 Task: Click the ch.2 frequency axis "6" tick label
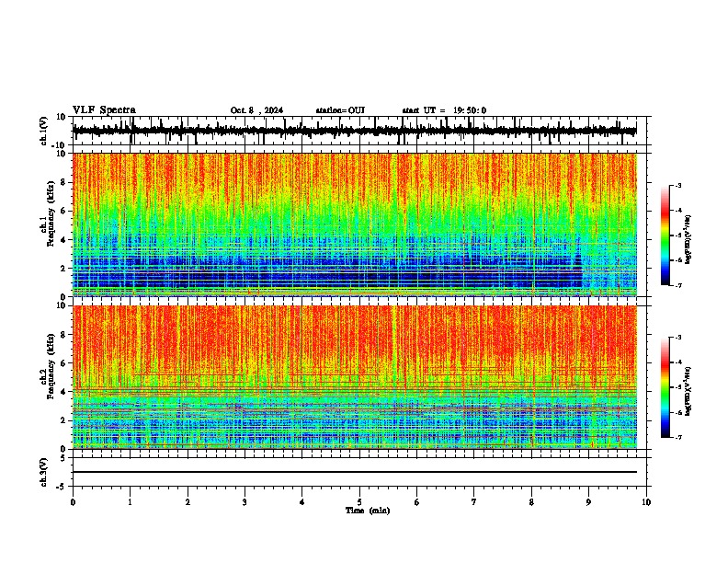(x=64, y=363)
